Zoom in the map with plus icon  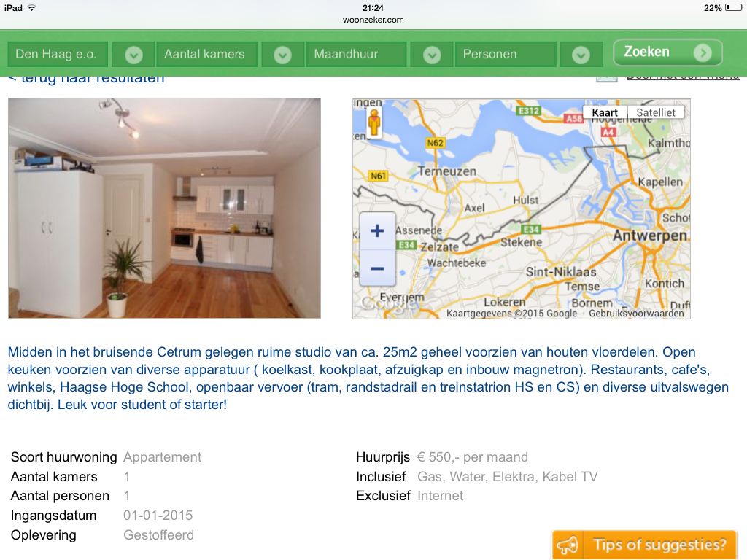pos(377,231)
